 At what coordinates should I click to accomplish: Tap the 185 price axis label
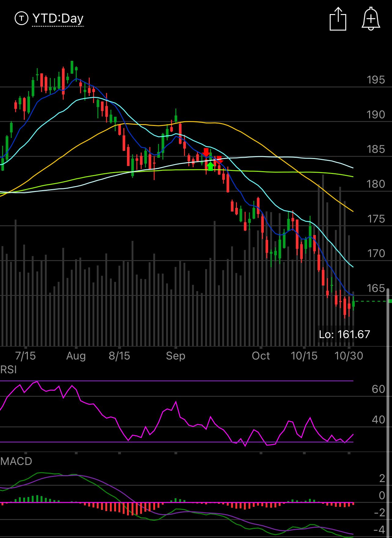(x=376, y=149)
